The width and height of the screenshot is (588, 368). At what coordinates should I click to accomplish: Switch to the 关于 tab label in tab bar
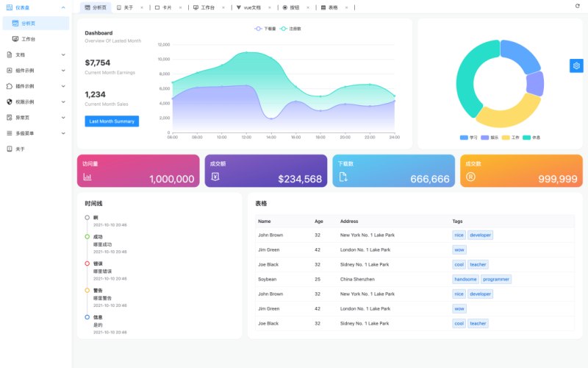pos(129,7)
